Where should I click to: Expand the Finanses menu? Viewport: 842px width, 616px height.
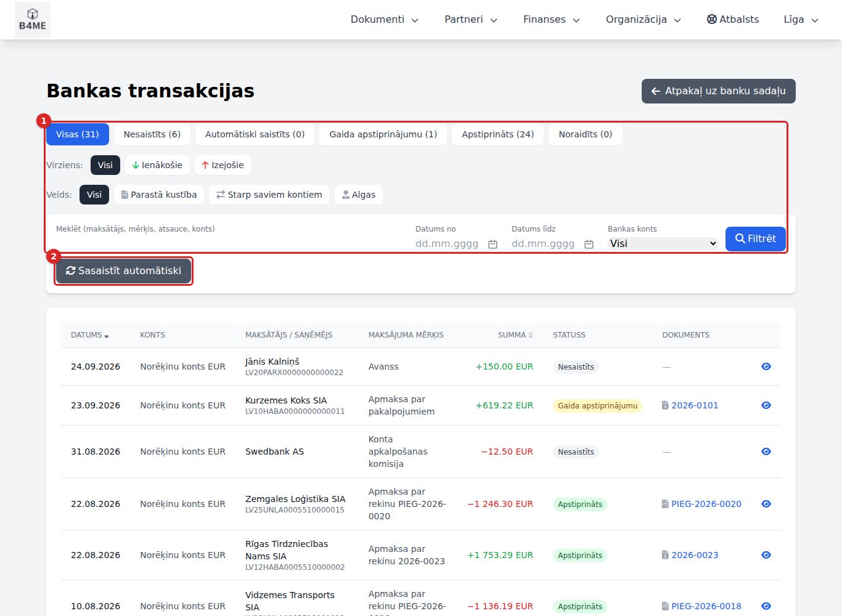coord(552,20)
